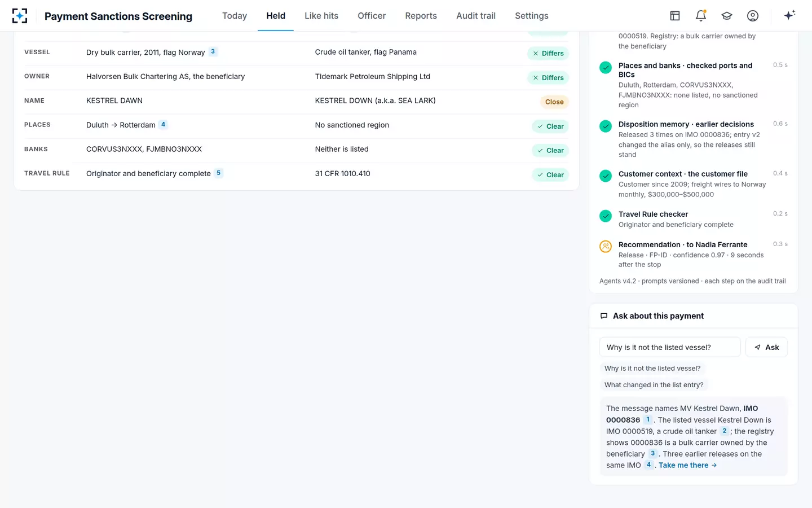Open citation 3 in the Vessel row
The width and height of the screenshot is (812, 508).
pyautogui.click(x=213, y=51)
